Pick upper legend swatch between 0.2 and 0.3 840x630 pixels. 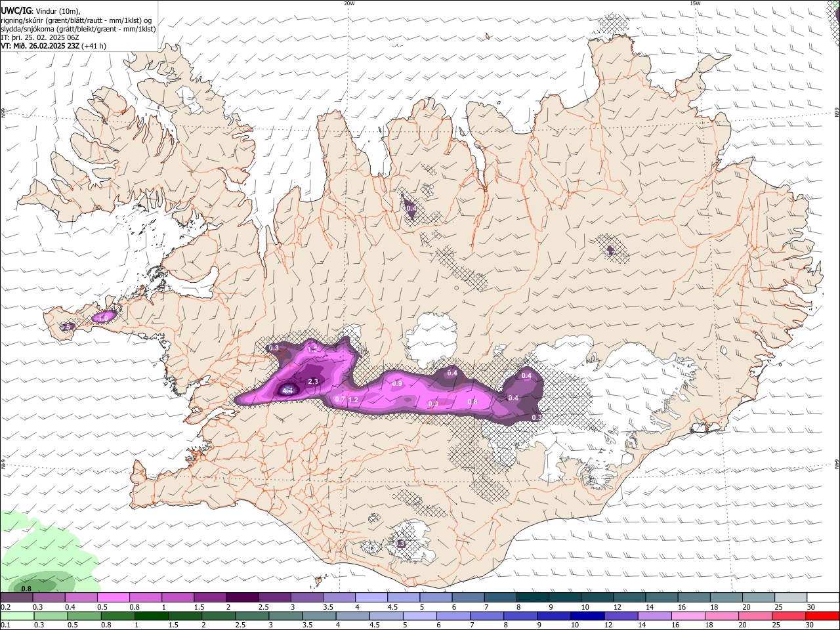click(x=16, y=597)
